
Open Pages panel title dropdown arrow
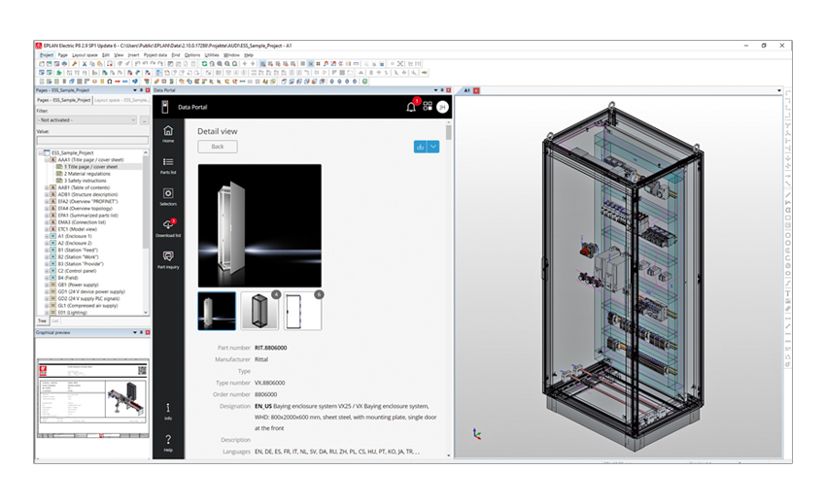click(135, 90)
